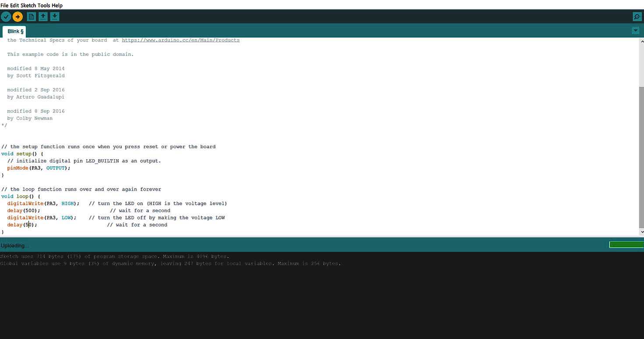
Task: Open a sketch with the up-arrow icon
Action: point(43,17)
